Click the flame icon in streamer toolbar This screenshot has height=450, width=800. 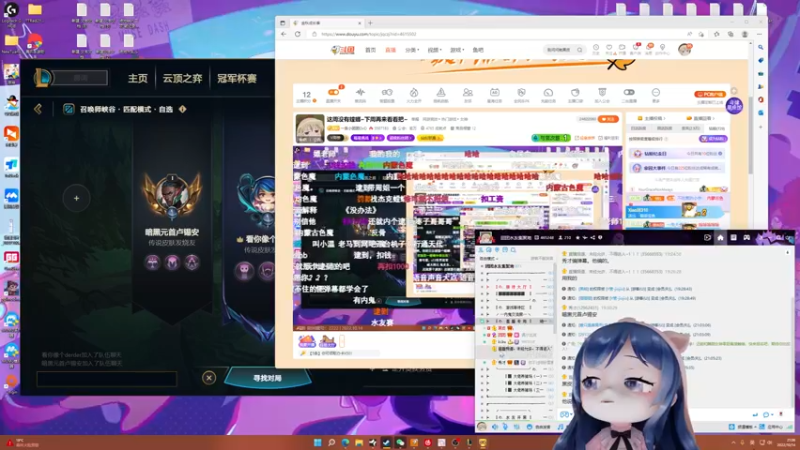click(x=414, y=92)
